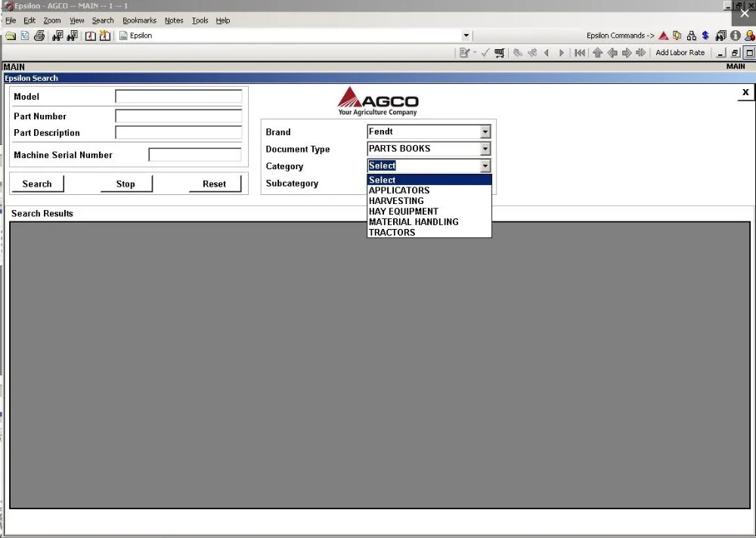
Task: Click the inner document minimize button
Action: click(720, 53)
